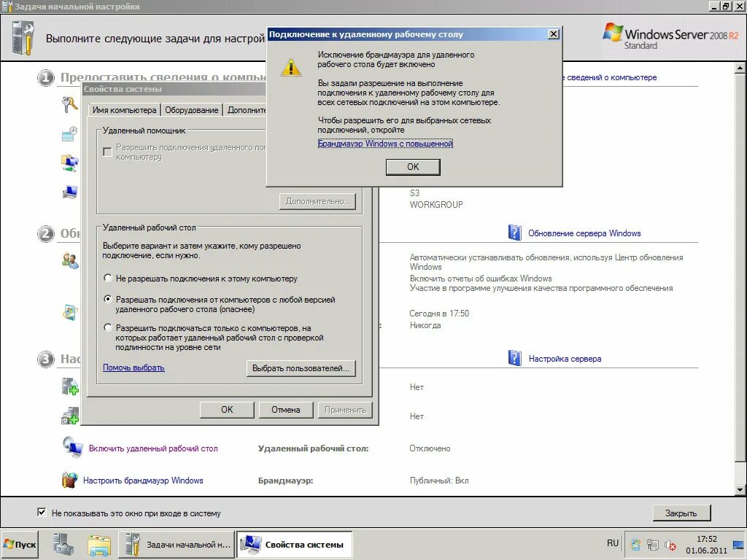Open Configure Windows Firewall link
The image size is (747, 560).
tap(143, 481)
